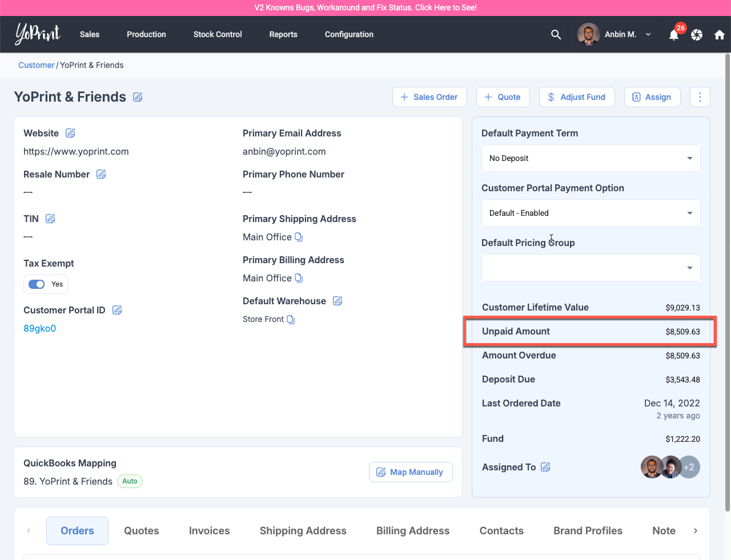Open the notifications bell
This screenshot has height=560, width=731.
point(674,35)
